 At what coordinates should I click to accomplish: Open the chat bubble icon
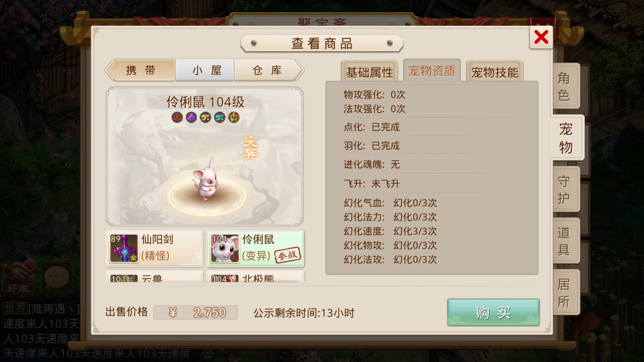[x=57, y=277]
